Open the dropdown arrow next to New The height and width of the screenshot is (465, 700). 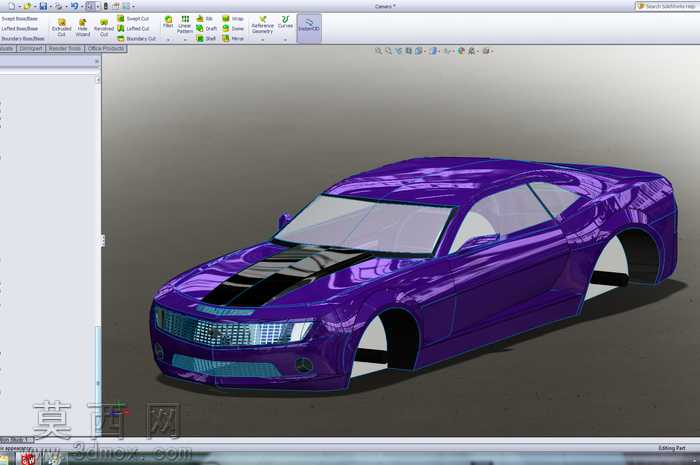(20, 6)
